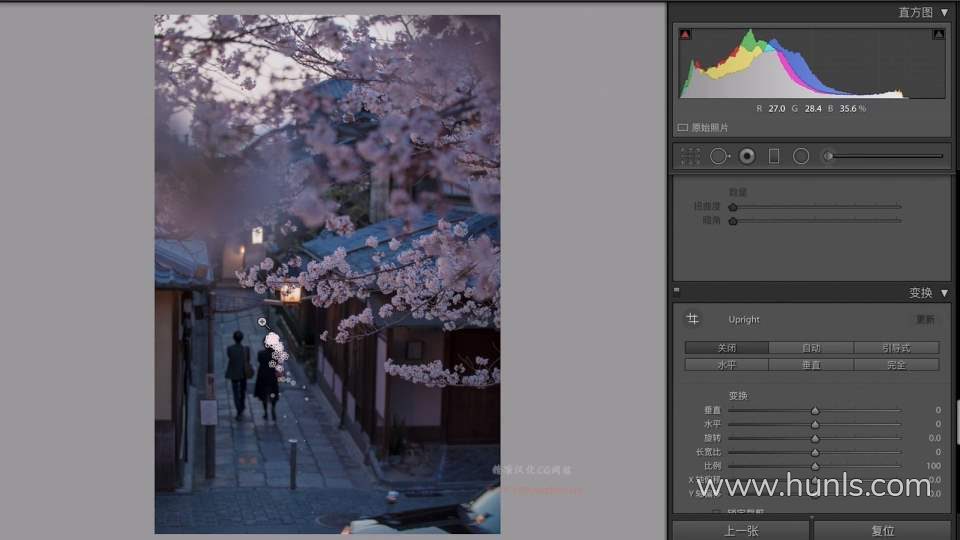Image resolution: width=960 pixels, height=540 pixels.
Task: Click the 垂直 slider value 0
Action: 938,410
